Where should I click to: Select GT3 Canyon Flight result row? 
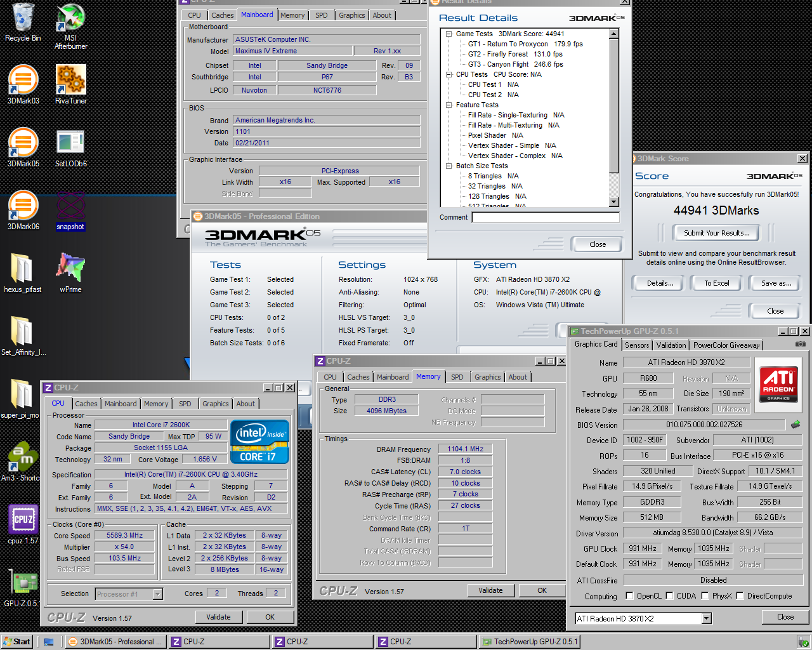(515, 64)
